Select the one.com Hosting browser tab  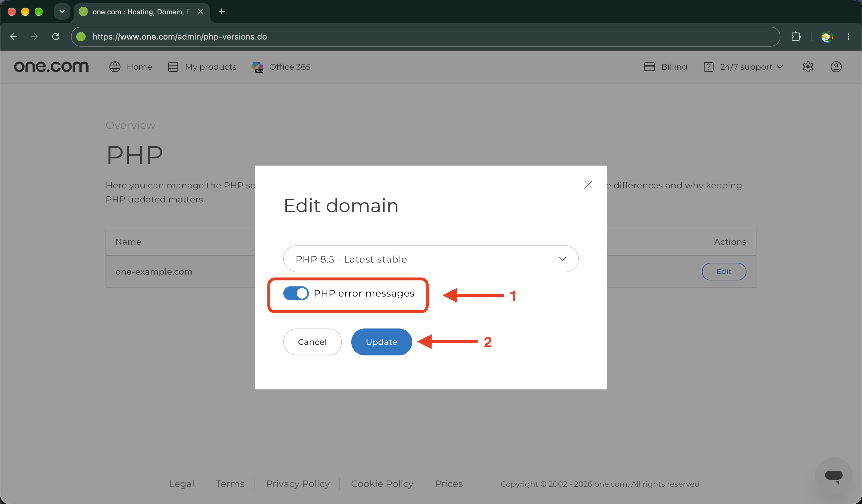click(x=142, y=12)
